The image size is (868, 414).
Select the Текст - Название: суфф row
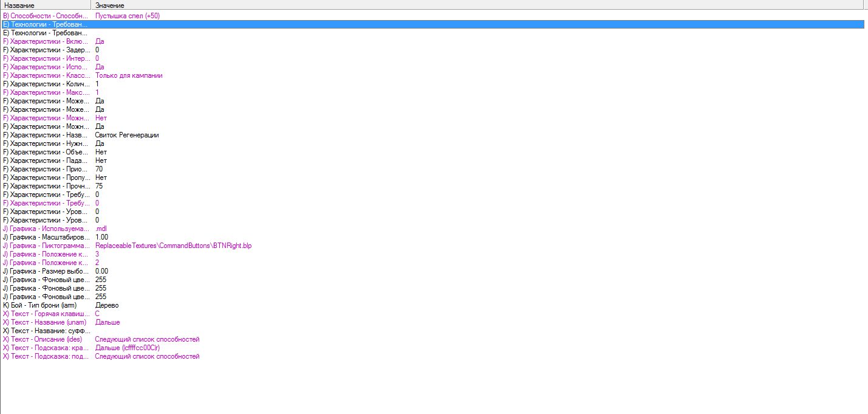coord(432,331)
